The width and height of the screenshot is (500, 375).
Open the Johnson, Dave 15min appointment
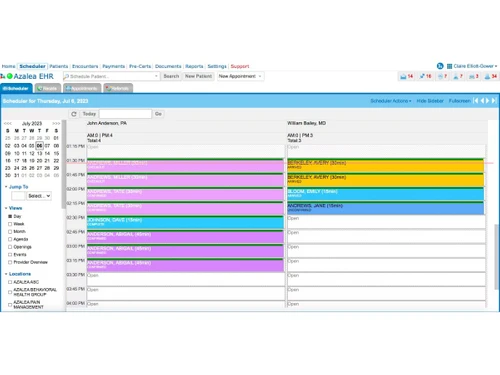pyautogui.click(x=185, y=222)
